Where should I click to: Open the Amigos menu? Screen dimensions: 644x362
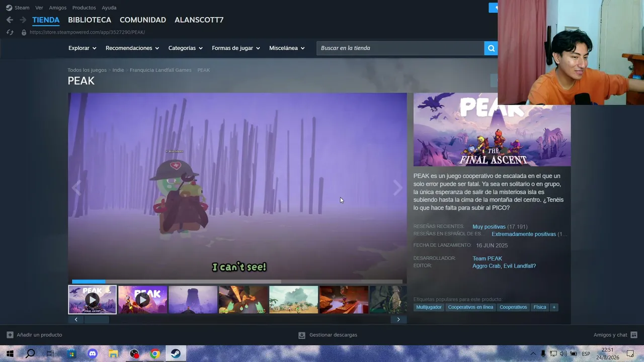click(58, 8)
